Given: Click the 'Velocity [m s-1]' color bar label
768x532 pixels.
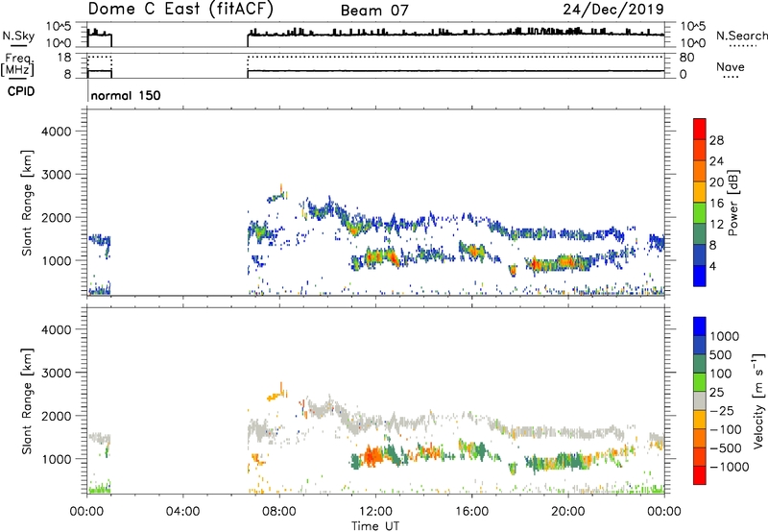Looking at the screenshot, I should pyautogui.click(x=758, y=400).
